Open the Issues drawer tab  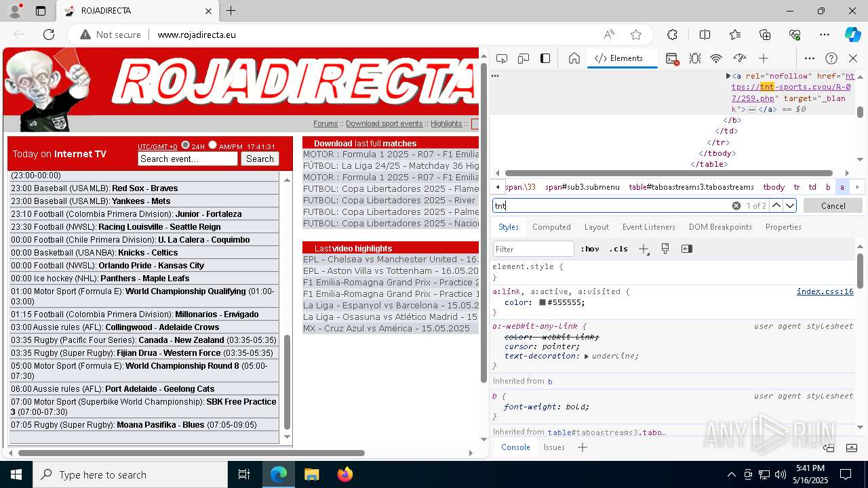[x=554, y=447]
